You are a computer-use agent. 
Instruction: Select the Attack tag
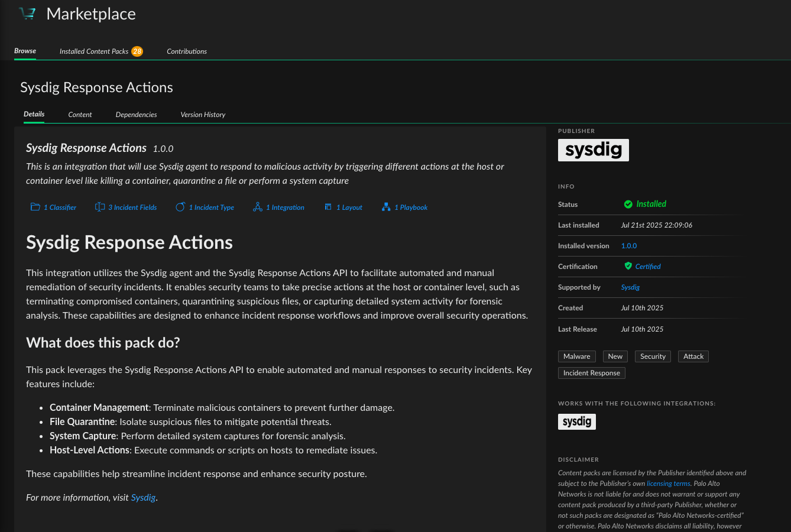pos(693,356)
